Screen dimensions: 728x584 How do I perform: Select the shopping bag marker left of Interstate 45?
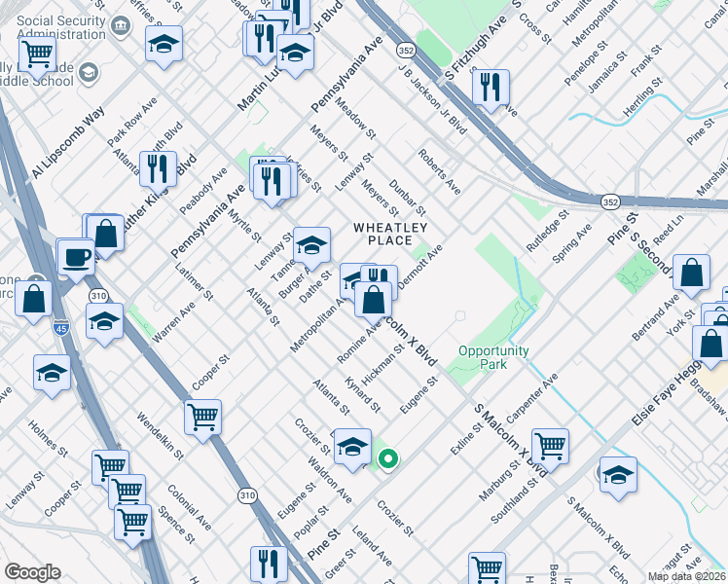tap(33, 299)
